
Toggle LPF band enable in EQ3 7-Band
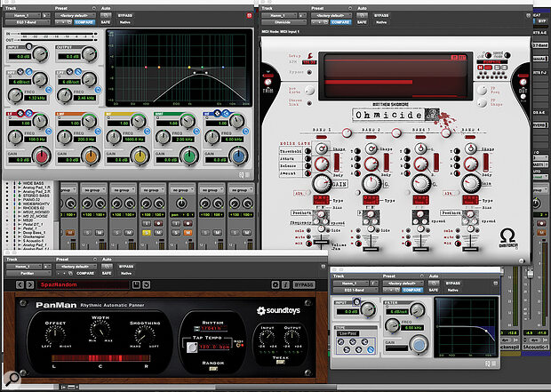[98, 90]
